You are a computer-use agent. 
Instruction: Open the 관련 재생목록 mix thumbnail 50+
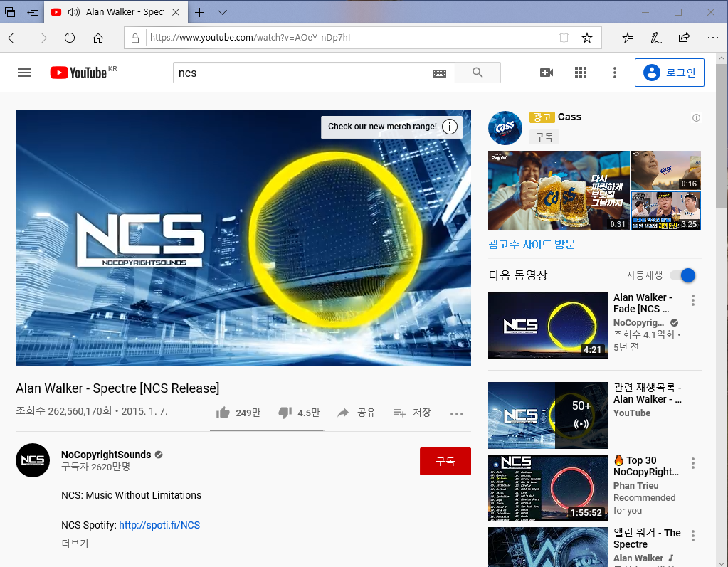point(548,415)
